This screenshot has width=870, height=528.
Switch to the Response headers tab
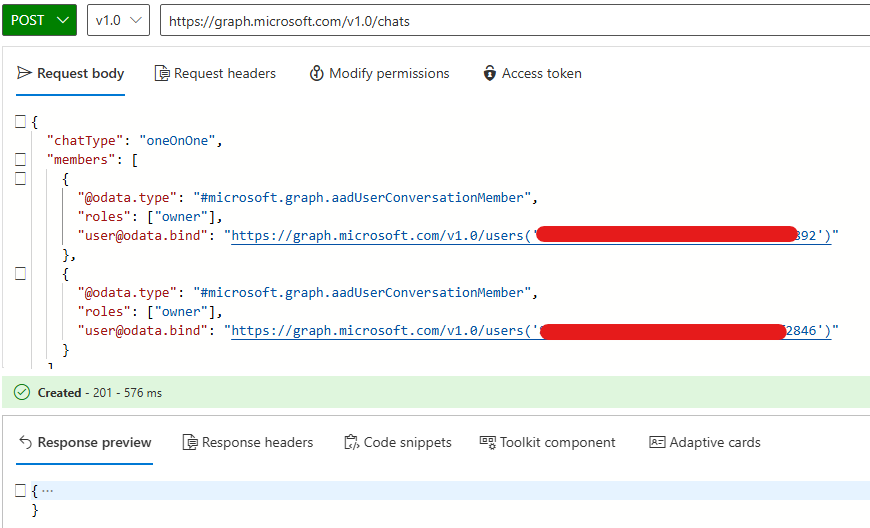tap(248, 443)
